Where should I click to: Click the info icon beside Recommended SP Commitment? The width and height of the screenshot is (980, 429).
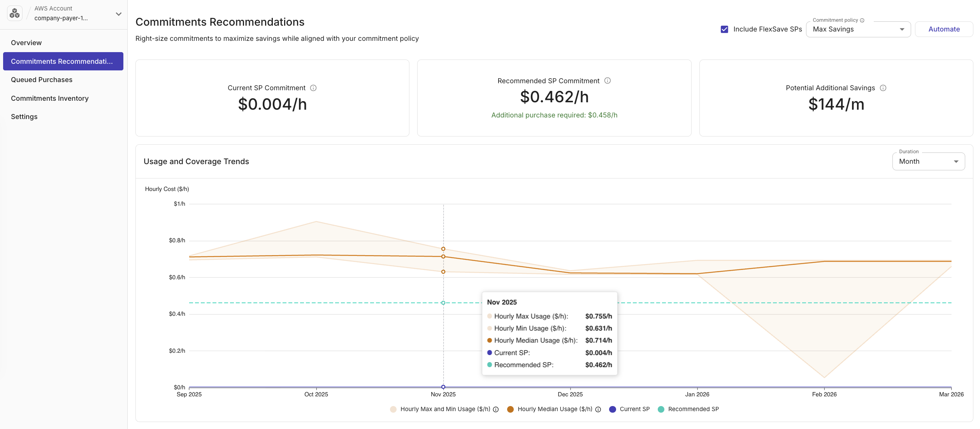point(608,81)
